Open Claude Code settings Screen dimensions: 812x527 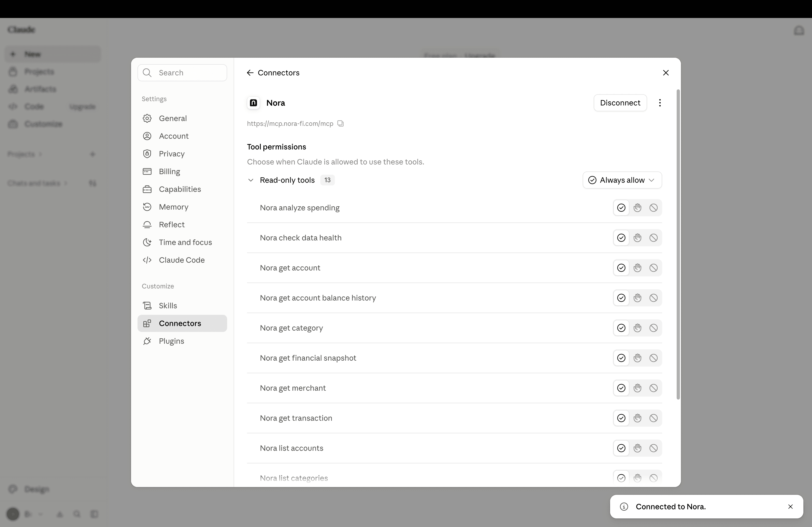182,260
